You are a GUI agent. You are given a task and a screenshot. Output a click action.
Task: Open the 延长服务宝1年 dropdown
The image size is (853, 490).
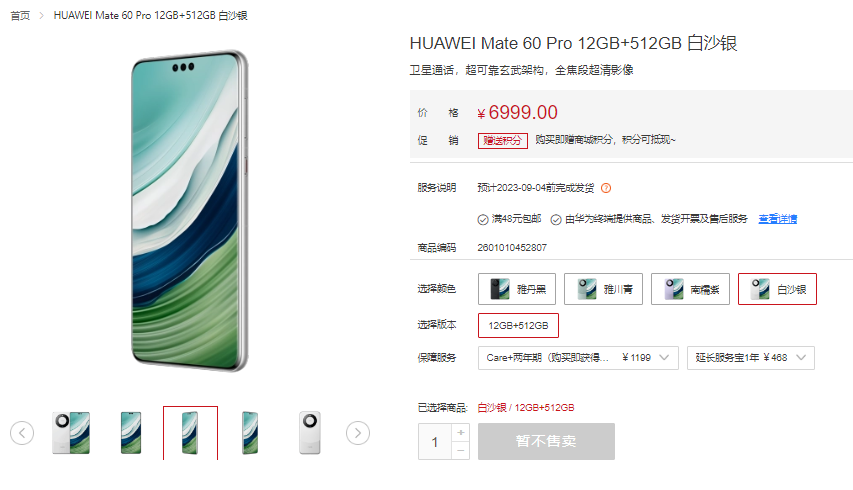point(751,358)
